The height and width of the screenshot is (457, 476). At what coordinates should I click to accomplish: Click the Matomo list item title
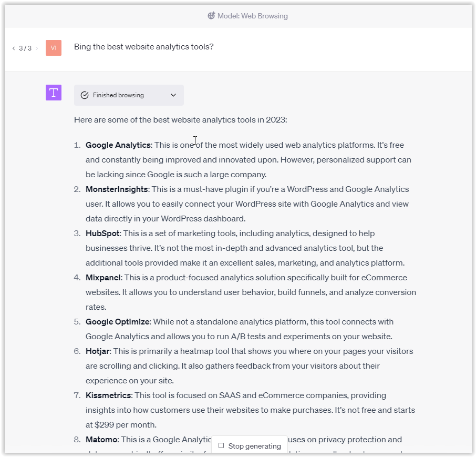point(101,439)
